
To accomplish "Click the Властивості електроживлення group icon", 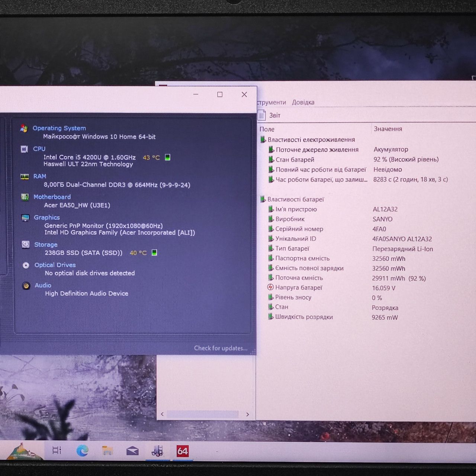I will pos(263,139).
